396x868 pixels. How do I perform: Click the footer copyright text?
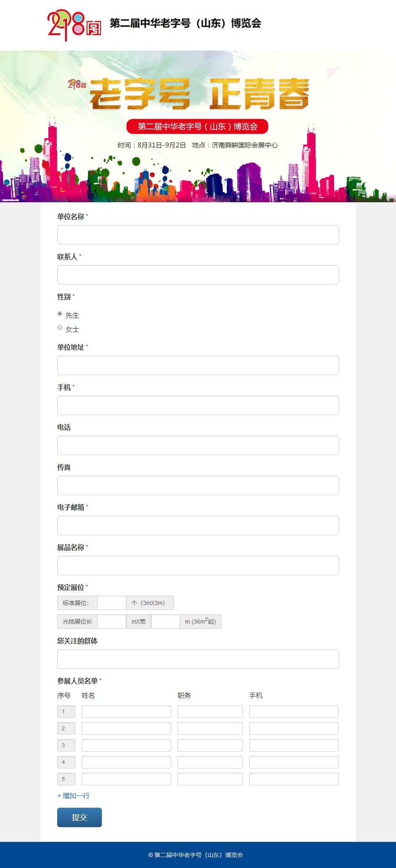196,855
